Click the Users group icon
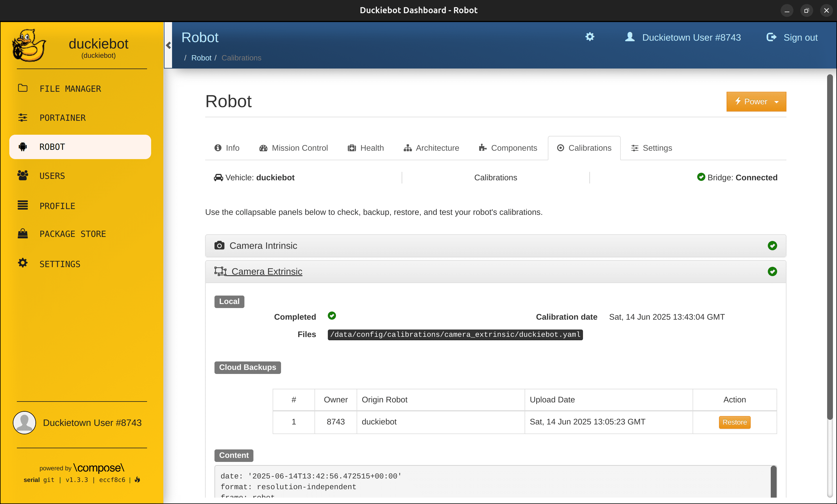The image size is (837, 504). tap(23, 175)
